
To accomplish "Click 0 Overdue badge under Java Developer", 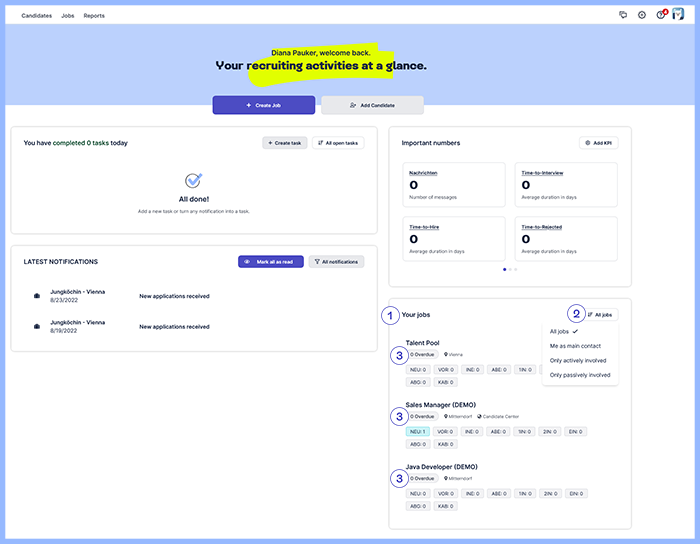I will point(422,478).
